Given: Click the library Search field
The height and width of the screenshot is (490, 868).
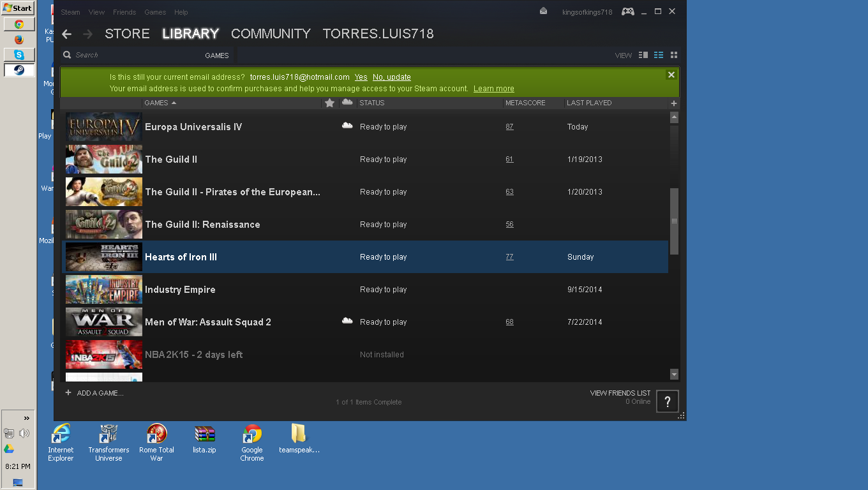Looking at the screenshot, I should (x=134, y=56).
